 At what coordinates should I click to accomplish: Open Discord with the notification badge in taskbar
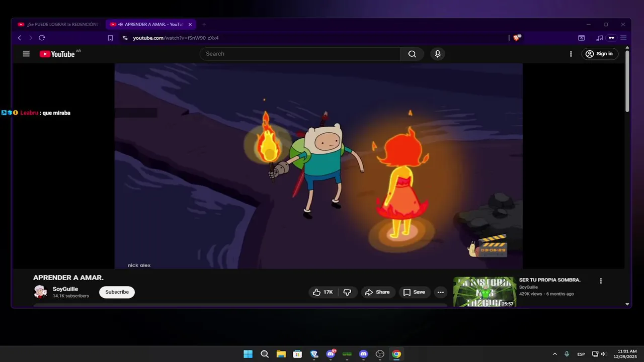click(331, 354)
